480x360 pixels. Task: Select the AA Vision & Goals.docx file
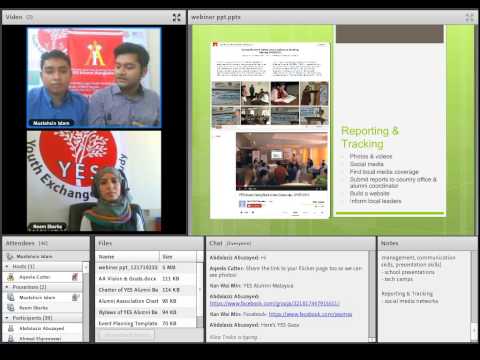coord(146,278)
